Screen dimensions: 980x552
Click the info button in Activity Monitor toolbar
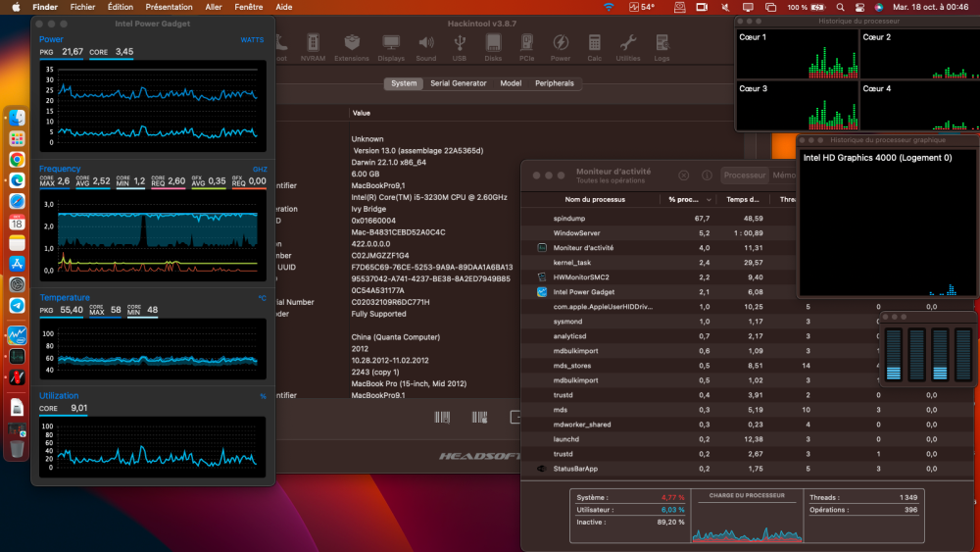pyautogui.click(x=707, y=176)
